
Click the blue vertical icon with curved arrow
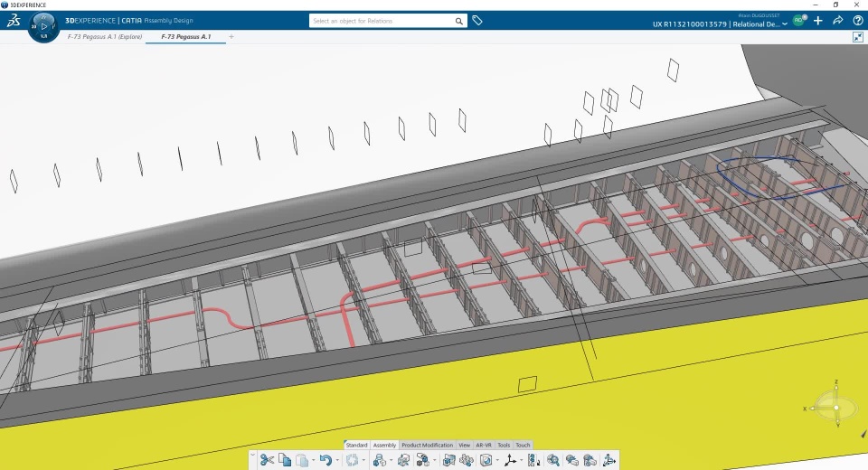pyautogui.click(x=533, y=460)
